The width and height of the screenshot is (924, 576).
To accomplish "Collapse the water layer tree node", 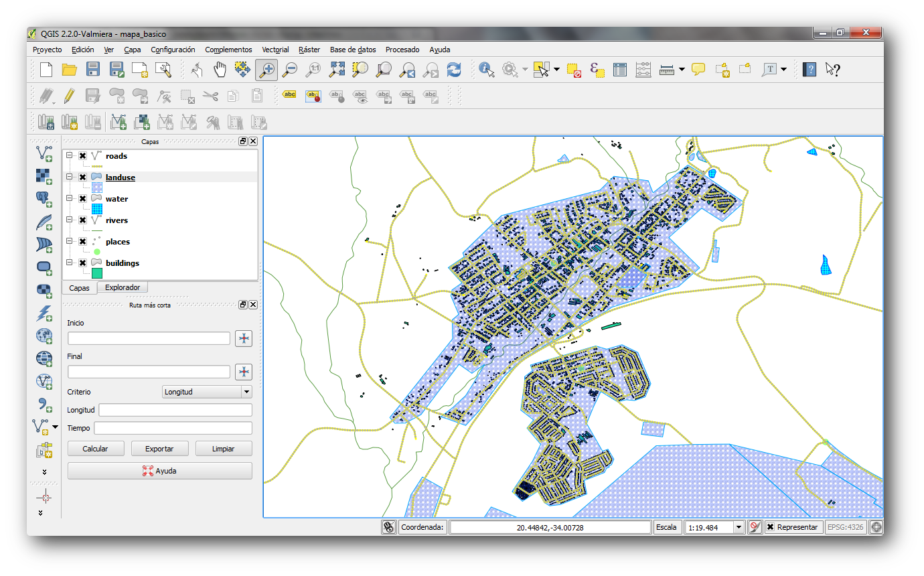I will (69, 199).
